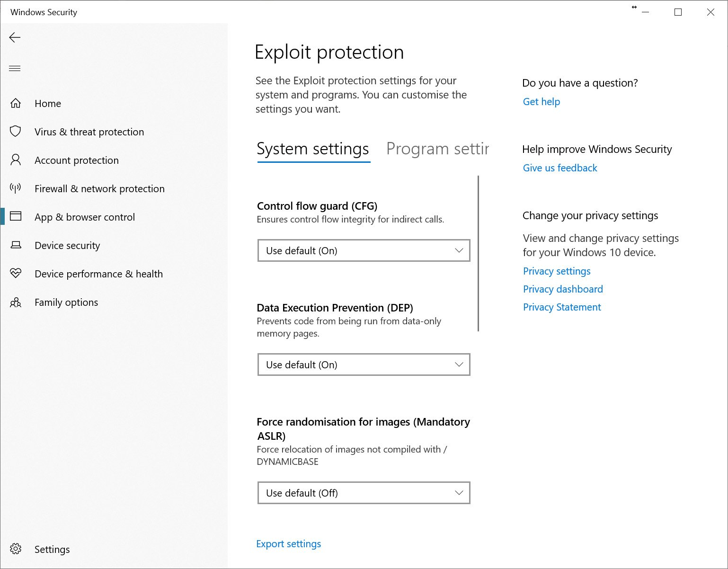Select Virus & threat protection shield icon
The image size is (728, 569).
coord(16,131)
